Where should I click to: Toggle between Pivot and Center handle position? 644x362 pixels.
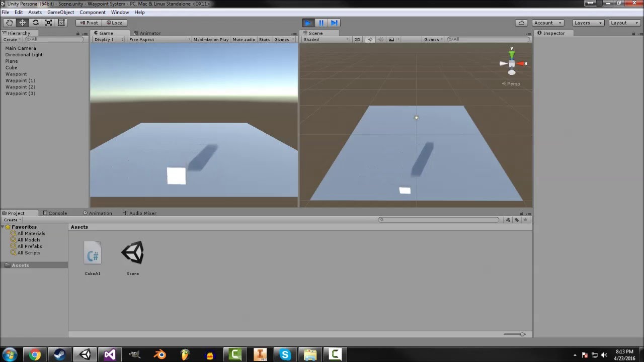tap(88, 22)
